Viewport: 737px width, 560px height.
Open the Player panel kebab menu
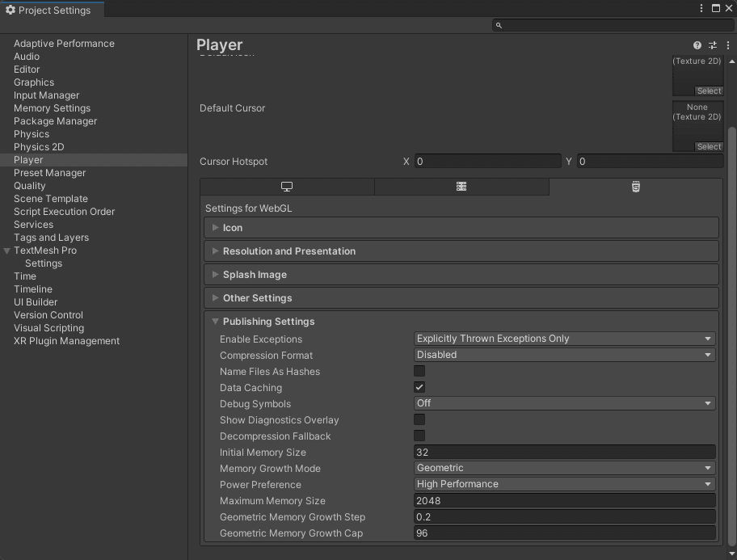coord(728,45)
